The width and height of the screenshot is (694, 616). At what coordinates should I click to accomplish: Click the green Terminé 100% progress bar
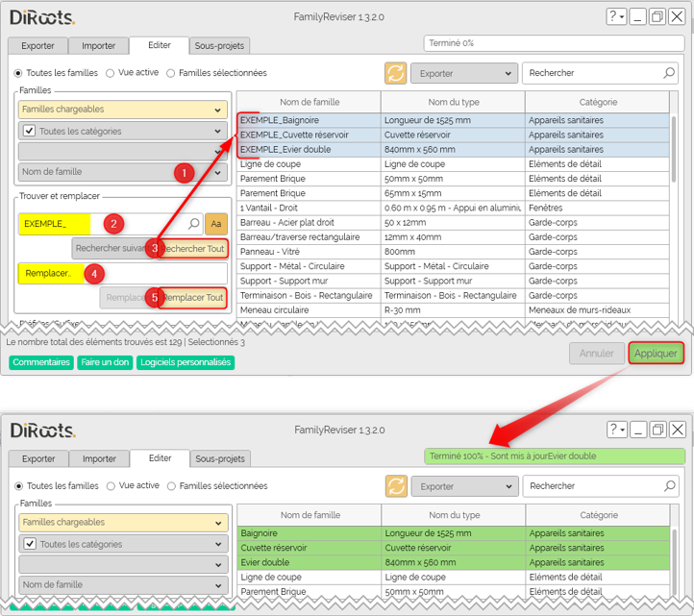(555, 457)
